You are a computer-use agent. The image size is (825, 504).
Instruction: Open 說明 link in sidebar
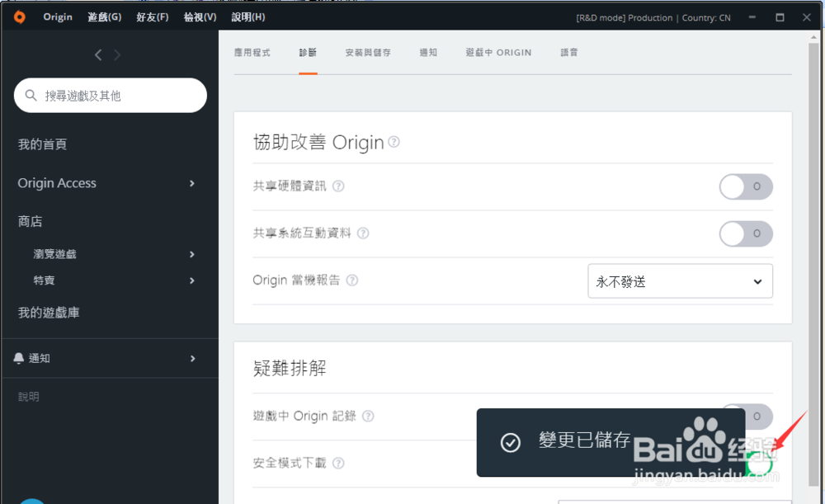coord(28,397)
